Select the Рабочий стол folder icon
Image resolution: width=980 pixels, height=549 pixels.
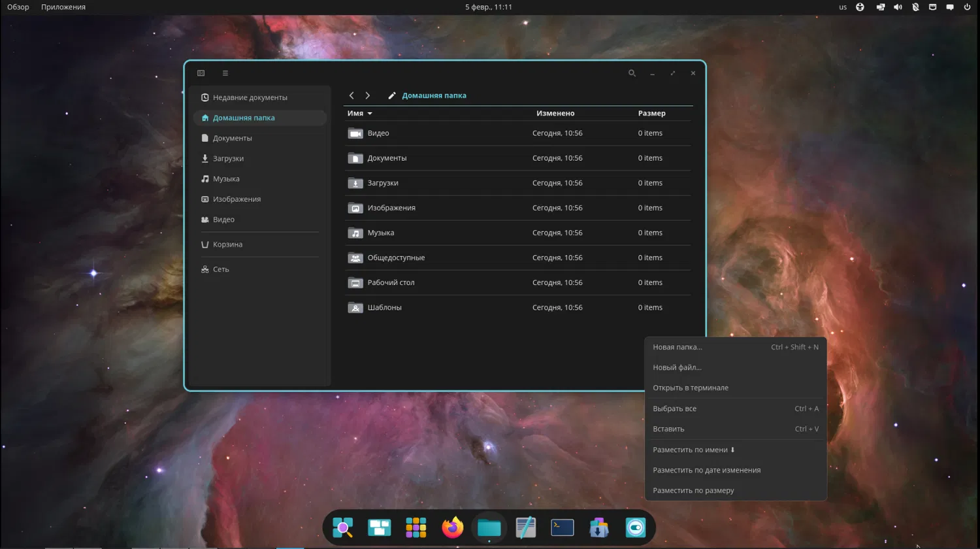point(355,282)
